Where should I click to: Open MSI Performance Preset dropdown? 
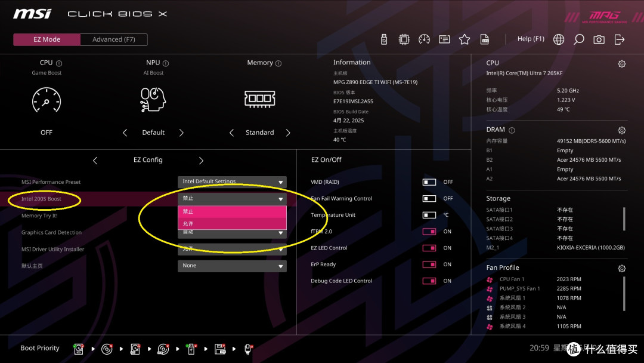tap(232, 181)
